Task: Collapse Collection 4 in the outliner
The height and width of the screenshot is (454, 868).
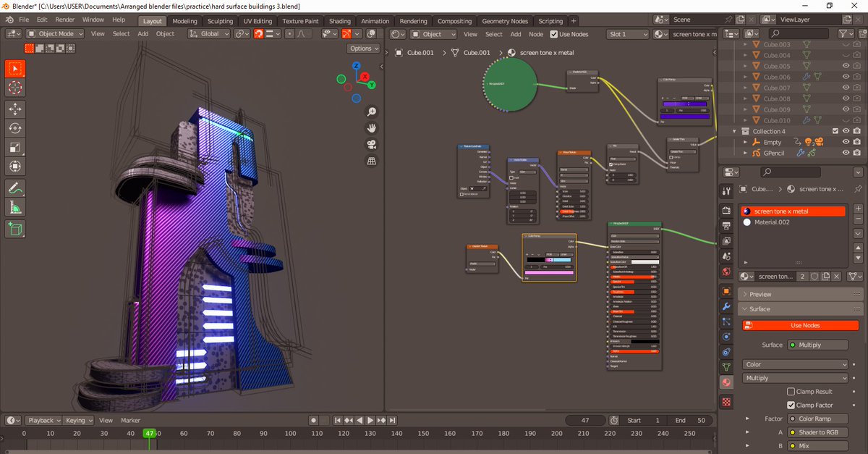Action: click(736, 131)
